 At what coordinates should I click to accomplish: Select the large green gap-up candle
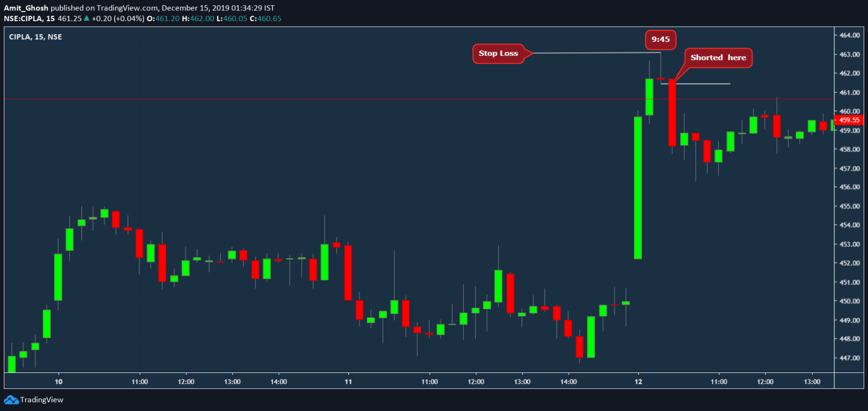tap(638, 187)
